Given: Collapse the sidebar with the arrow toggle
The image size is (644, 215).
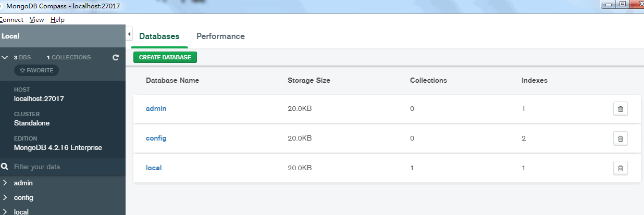Looking at the screenshot, I should pyautogui.click(x=129, y=34).
